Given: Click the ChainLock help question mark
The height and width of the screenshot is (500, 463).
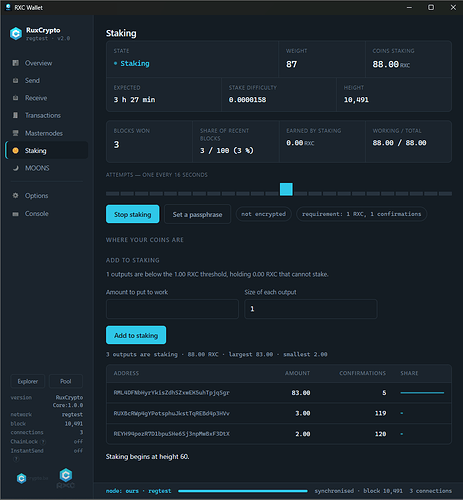Looking at the screenshot, I should [x=43, y=442].
